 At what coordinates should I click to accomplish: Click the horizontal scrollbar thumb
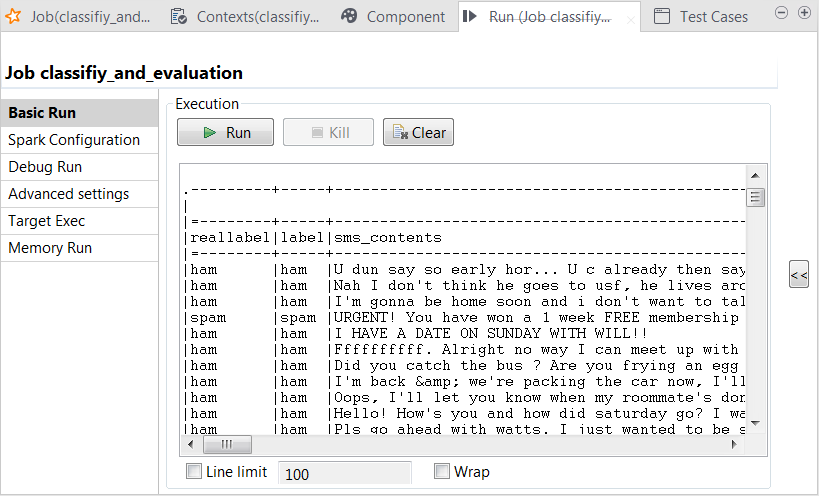[227, 444]
